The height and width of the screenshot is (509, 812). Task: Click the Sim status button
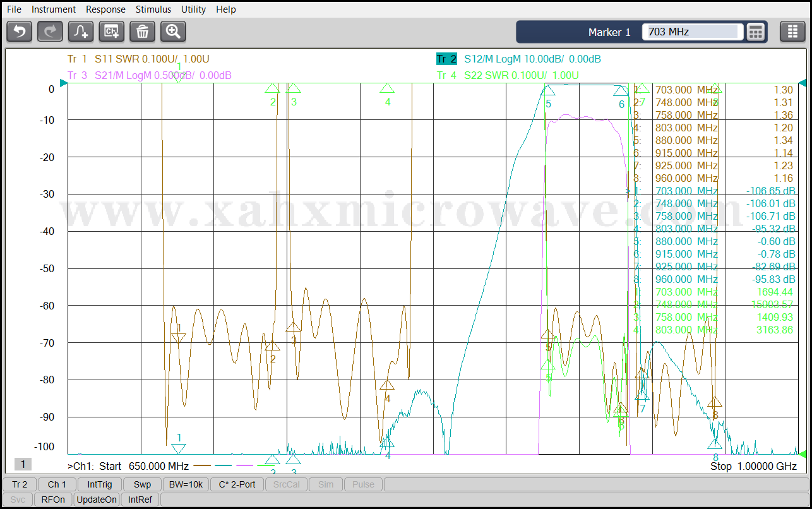[326, 484]
